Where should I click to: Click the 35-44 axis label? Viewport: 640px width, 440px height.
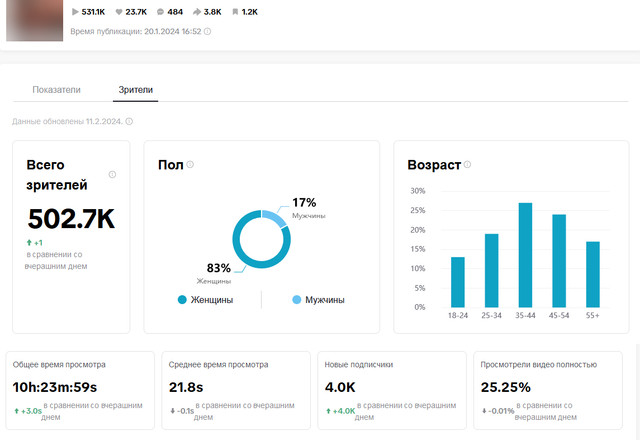pos(525,316)
